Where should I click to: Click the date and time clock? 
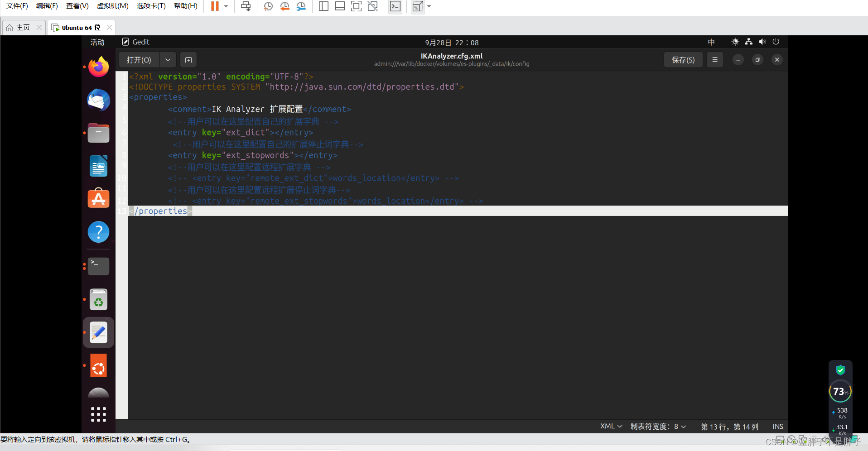tap(452, 43)
